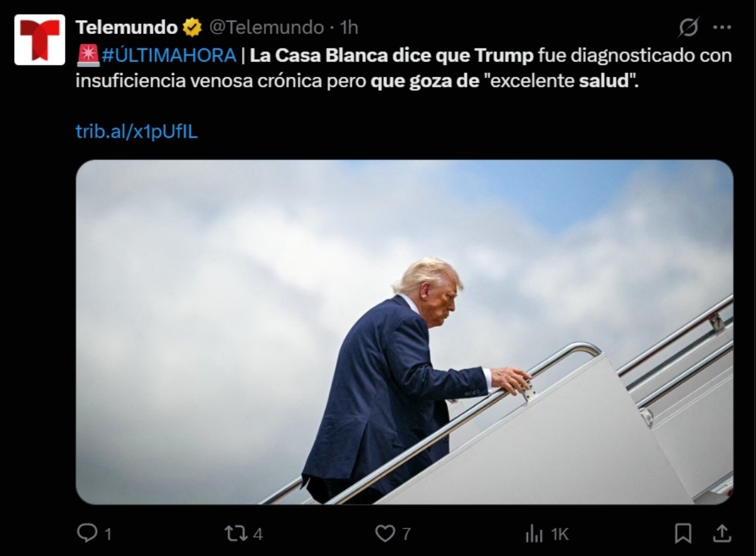Reply to the Telemundo post
The image size is (756, 556).
coord(86,533)
